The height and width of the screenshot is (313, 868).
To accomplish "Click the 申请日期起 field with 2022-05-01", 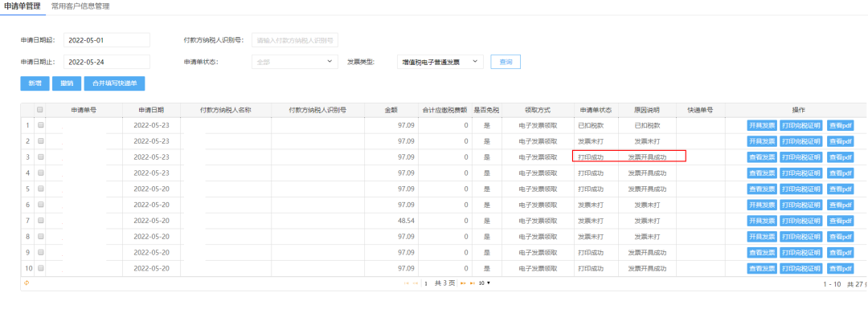I will 107,40.
